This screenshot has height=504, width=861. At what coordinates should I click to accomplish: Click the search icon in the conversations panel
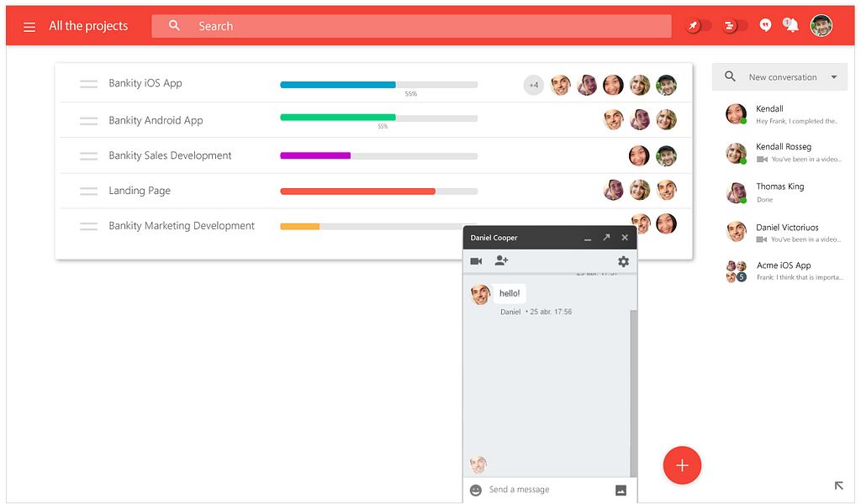(x=730, y=76)
